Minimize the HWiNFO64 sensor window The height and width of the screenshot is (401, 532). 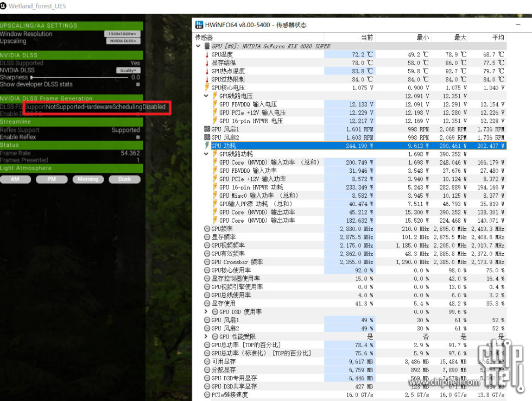518,25
